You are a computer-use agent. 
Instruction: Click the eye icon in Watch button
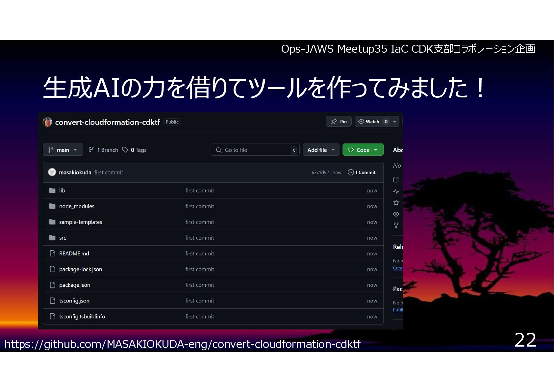361,121
